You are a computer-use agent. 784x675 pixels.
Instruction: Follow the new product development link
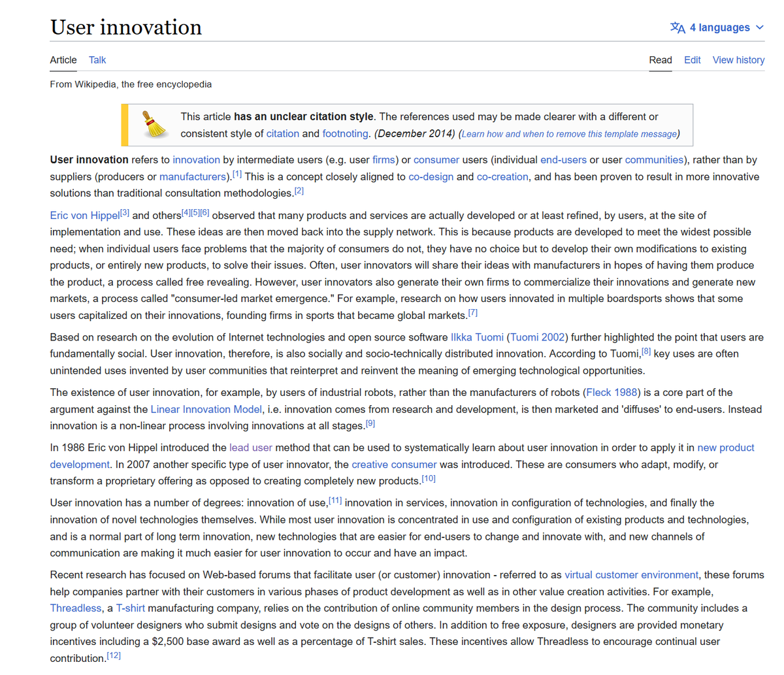click(727, 447)
